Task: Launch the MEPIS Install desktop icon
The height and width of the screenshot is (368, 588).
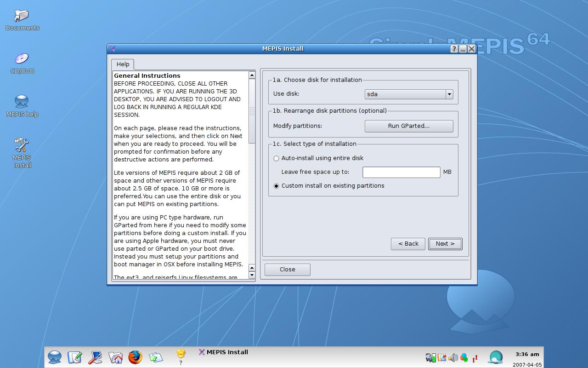Action: click(22, 153)
